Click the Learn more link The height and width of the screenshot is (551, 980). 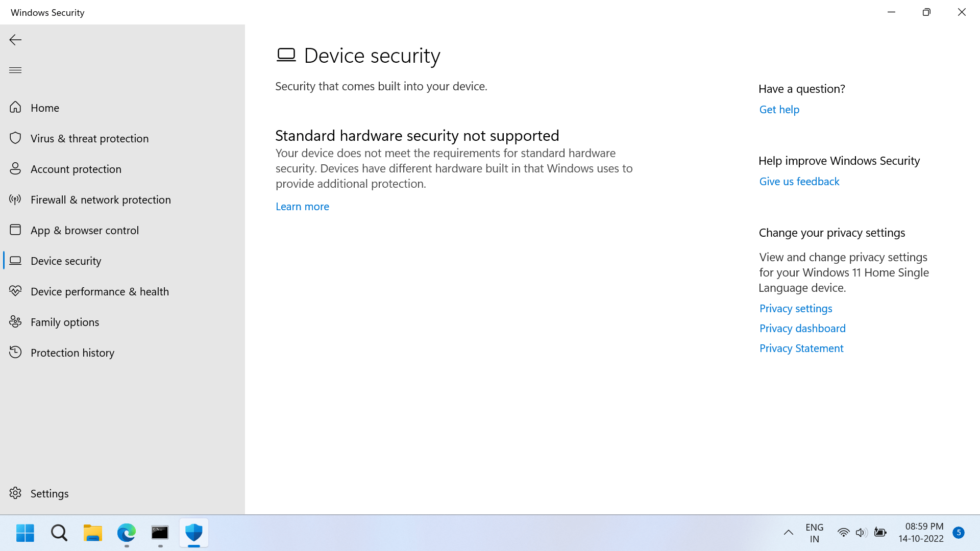(302, 207)
